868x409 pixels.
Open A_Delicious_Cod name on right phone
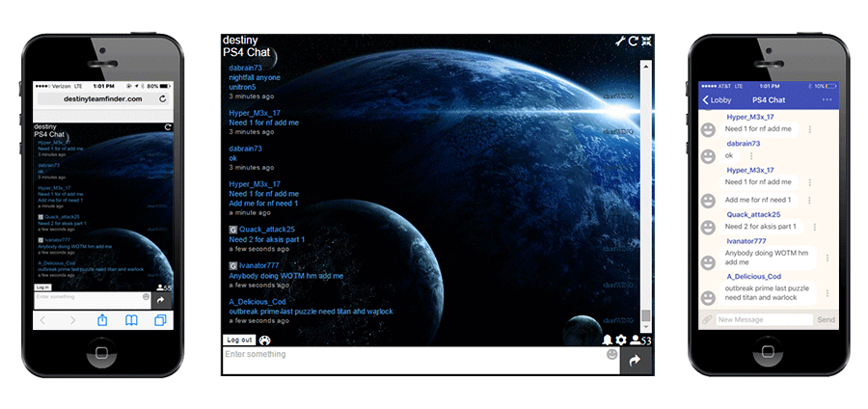(753, 276)
